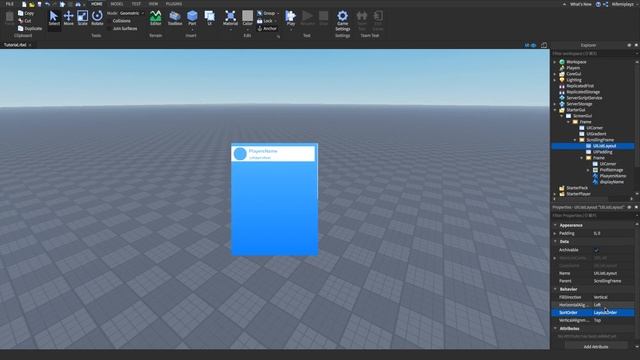Screen dimensions: 640x360
Task: Click the Group icon in Edit section
Action: (x=260, y=13)
